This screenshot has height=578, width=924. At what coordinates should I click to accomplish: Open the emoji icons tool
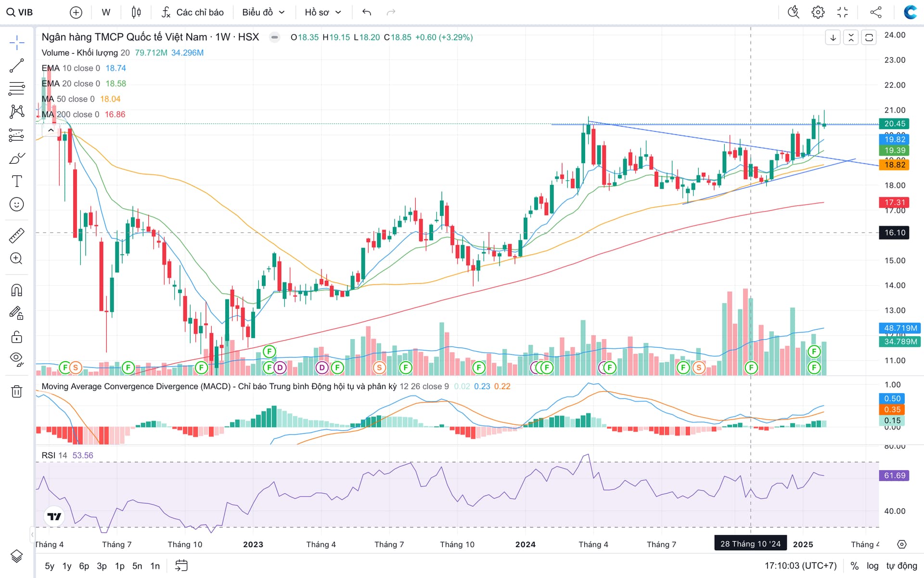coord(16,204)
